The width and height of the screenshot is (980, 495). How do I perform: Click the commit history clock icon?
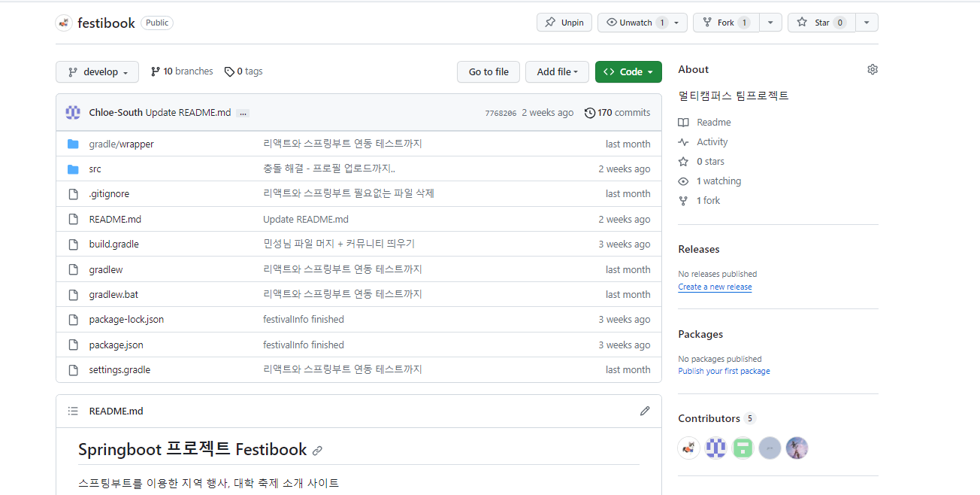590,113
